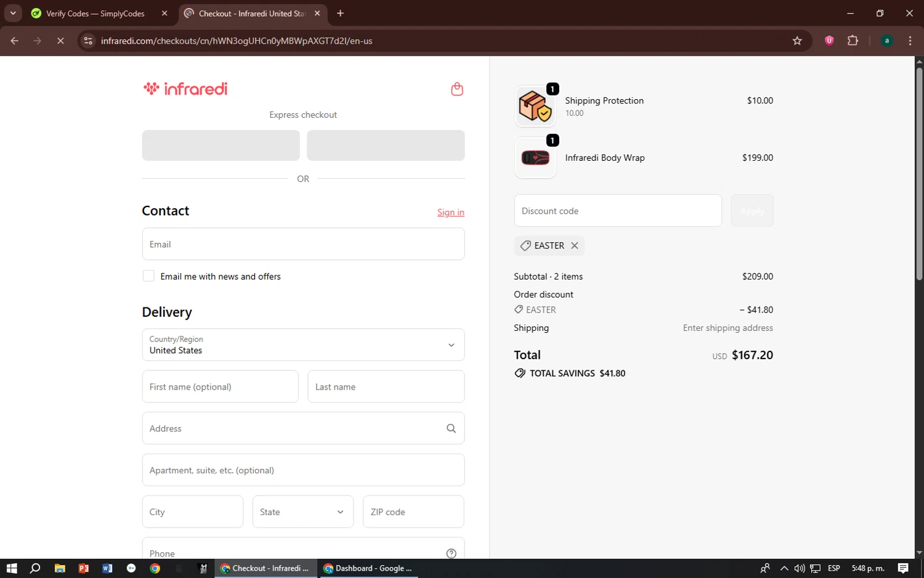Open the shield extension icon
This screenshot has width=924, height=578.
[829, 41]
